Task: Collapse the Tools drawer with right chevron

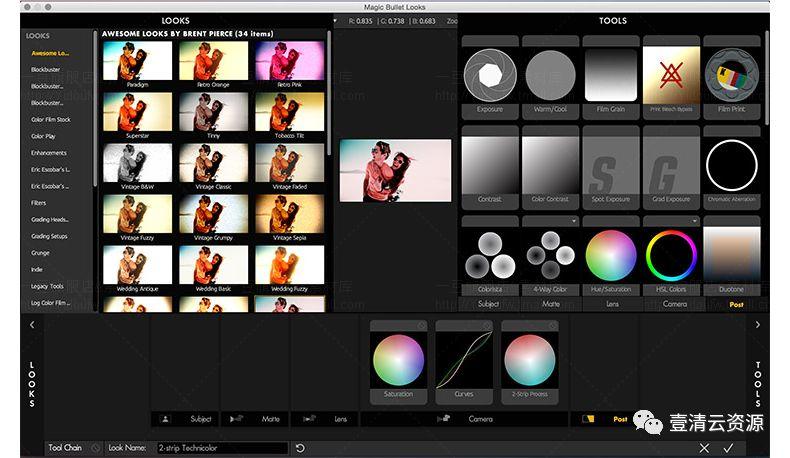Action: click(758, 325)
